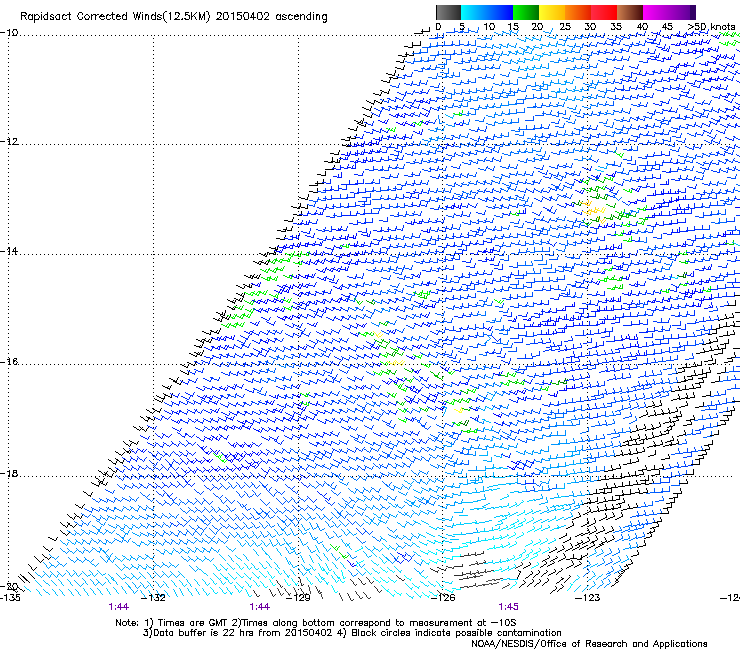Click the '40' legend scale number

coord(642,27)
